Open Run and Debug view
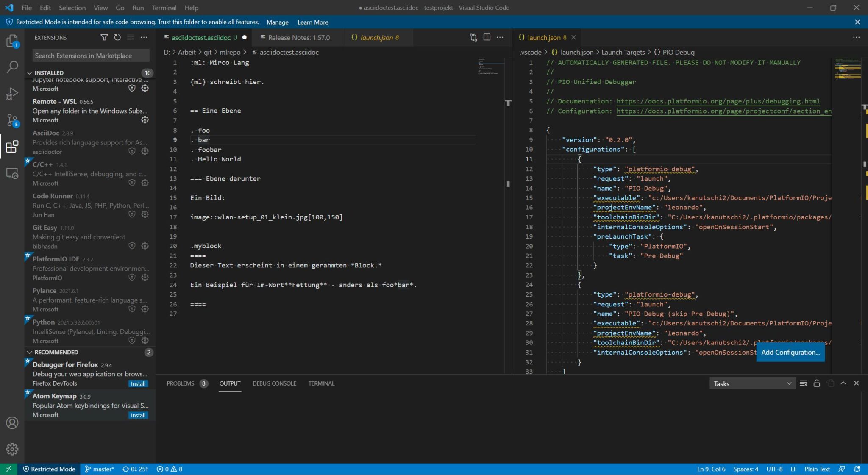This screenshot has height=475, width=868. click(x=12, y=93)
